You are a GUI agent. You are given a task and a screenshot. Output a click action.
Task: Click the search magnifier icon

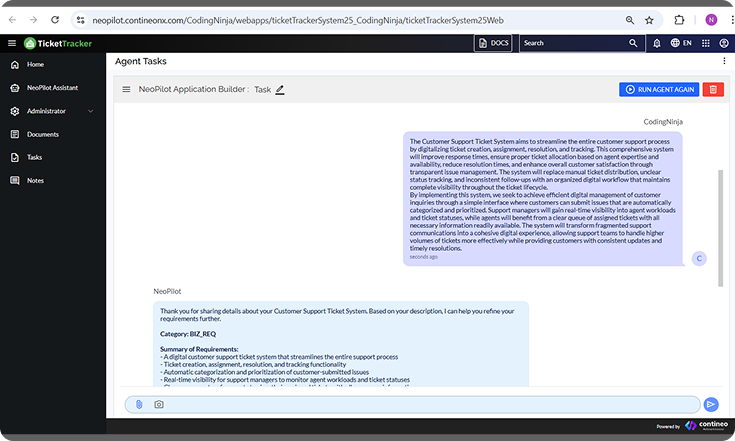[x=633, y=43]
